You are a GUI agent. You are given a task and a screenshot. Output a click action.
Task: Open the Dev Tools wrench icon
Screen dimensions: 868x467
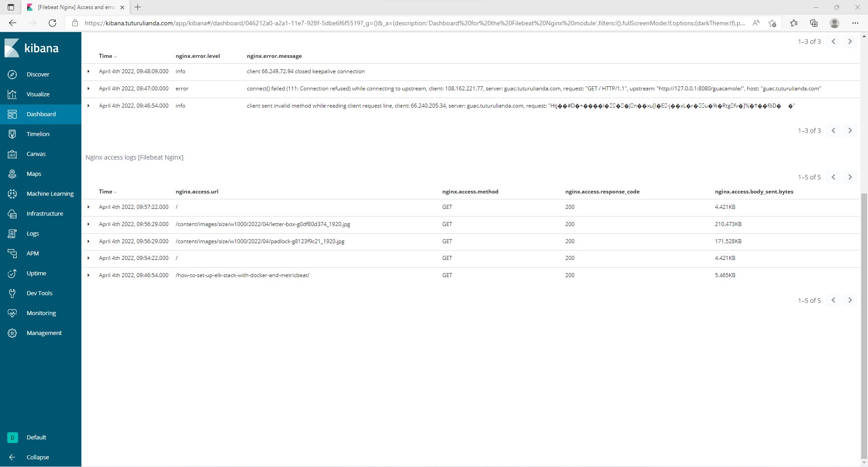coord(12,293)
